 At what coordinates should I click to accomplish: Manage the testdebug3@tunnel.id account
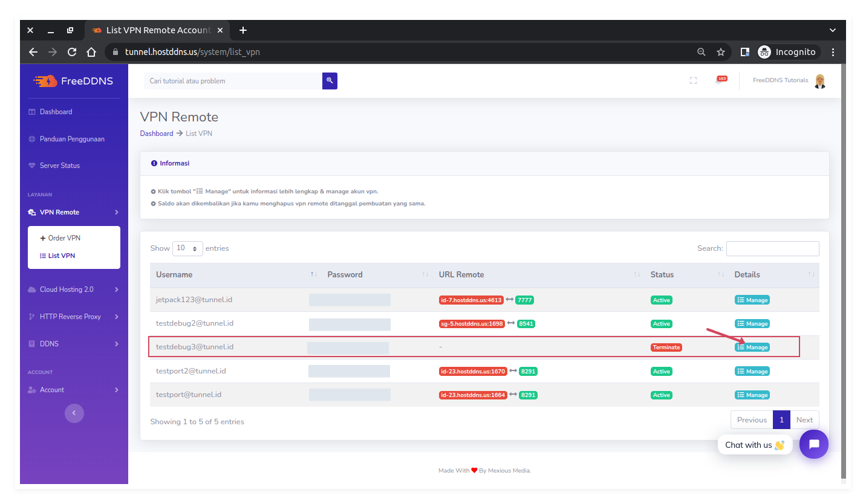752,347
